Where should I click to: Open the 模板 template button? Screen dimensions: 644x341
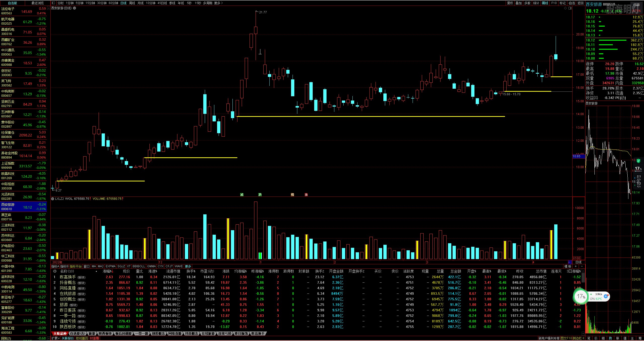click(x=568, y=266)
